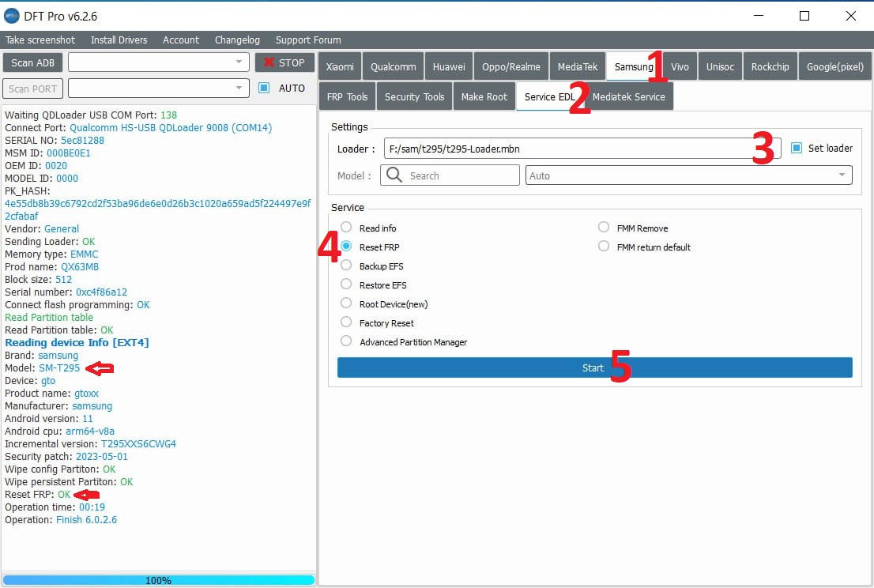
Task: Select the FMM Remove option
Action: pos(604,228)
